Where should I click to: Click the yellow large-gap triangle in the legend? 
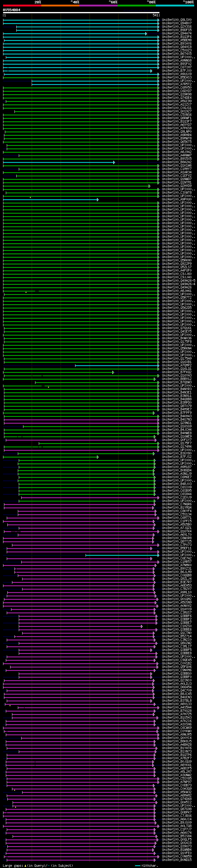[25, 865]
